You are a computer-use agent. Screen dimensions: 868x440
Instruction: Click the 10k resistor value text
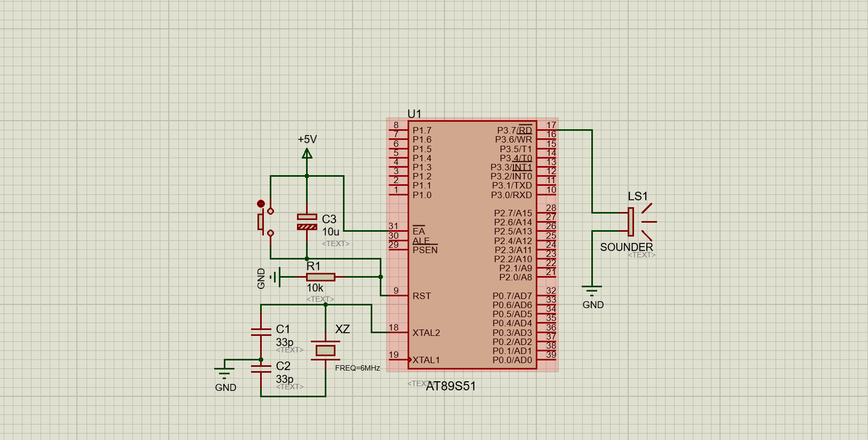[315, 288]
